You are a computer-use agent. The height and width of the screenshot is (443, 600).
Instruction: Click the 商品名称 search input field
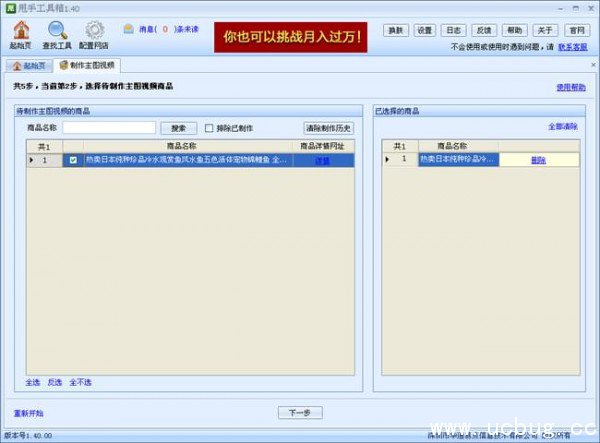(109, 128)
